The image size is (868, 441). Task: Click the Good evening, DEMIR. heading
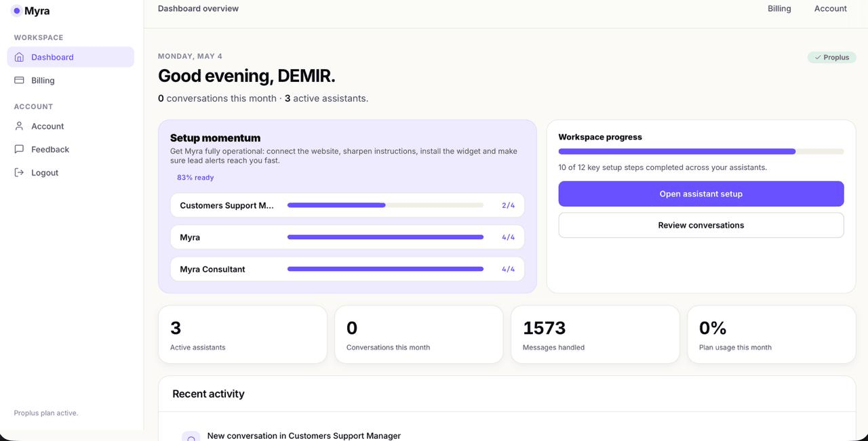coord(247,76)
